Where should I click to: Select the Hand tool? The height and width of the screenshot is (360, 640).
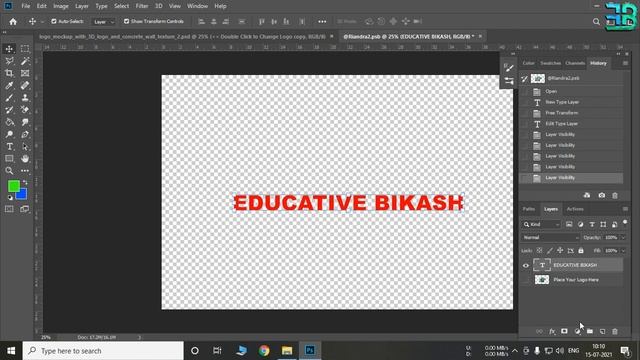(25, 159)
